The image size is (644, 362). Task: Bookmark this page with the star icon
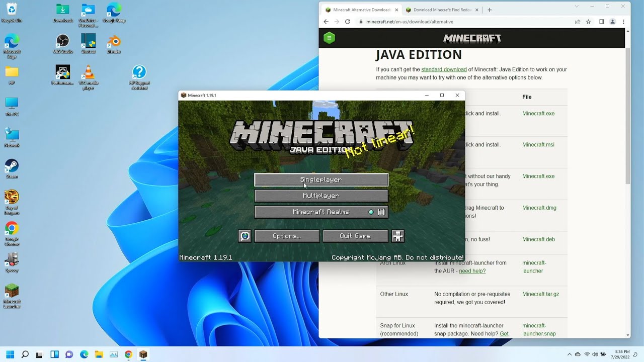(x=588, y=22)
